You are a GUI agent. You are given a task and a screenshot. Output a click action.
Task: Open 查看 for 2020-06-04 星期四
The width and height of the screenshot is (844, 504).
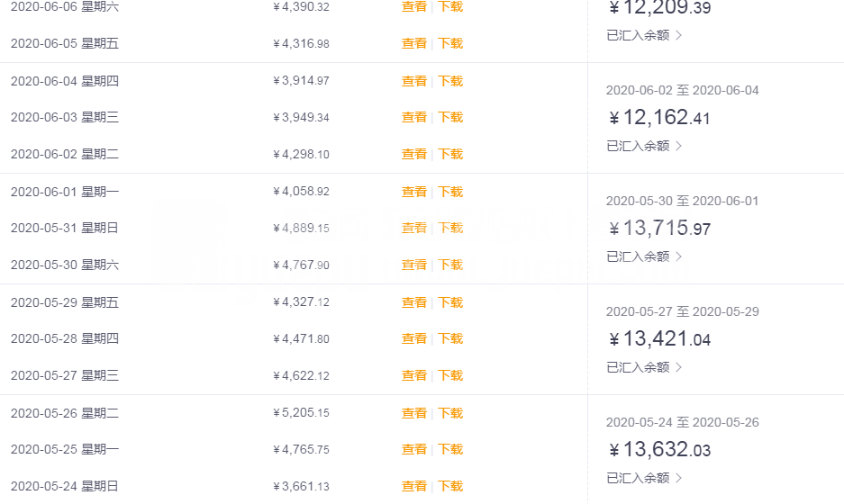(x=413, y=81)
